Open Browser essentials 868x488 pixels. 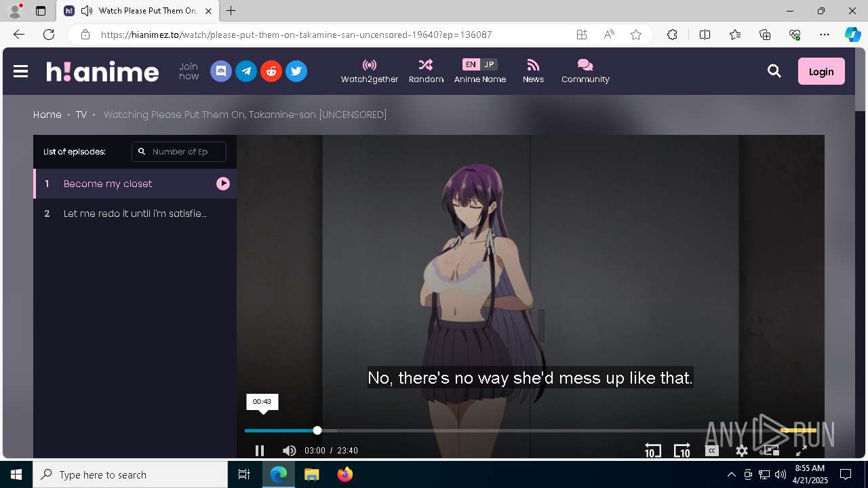click(x=795, y=35)
